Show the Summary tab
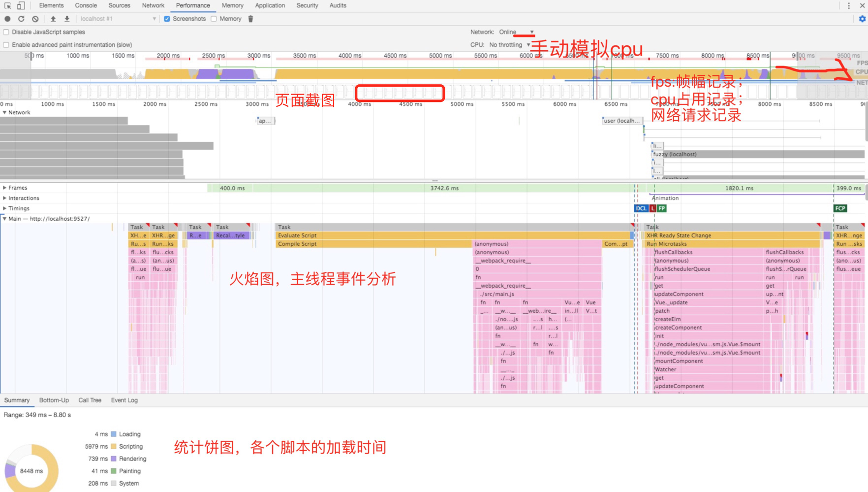Screen dimensions: 868x492 point(17,400)
